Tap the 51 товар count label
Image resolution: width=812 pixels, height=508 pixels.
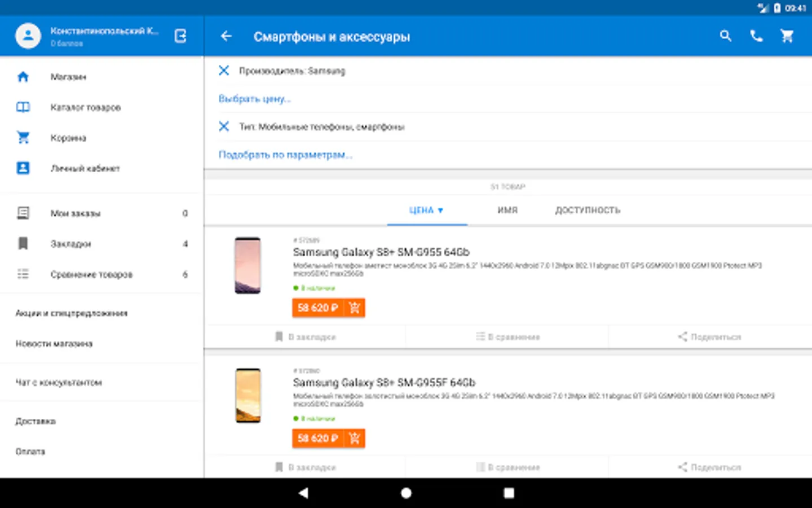point(507,187)
